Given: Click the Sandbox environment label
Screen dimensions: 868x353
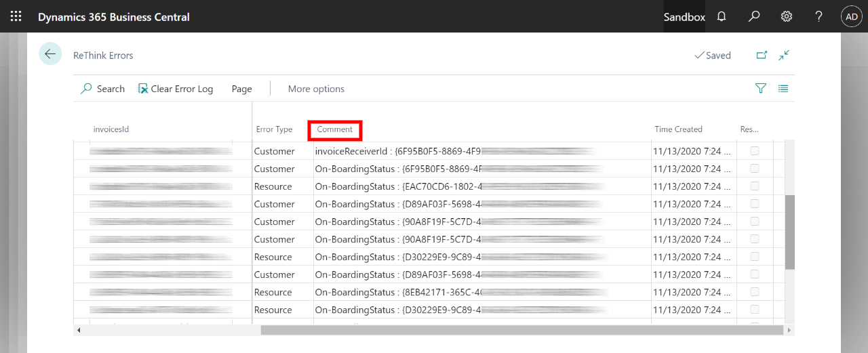Looking at the screenshot, I should pos(684,17).
